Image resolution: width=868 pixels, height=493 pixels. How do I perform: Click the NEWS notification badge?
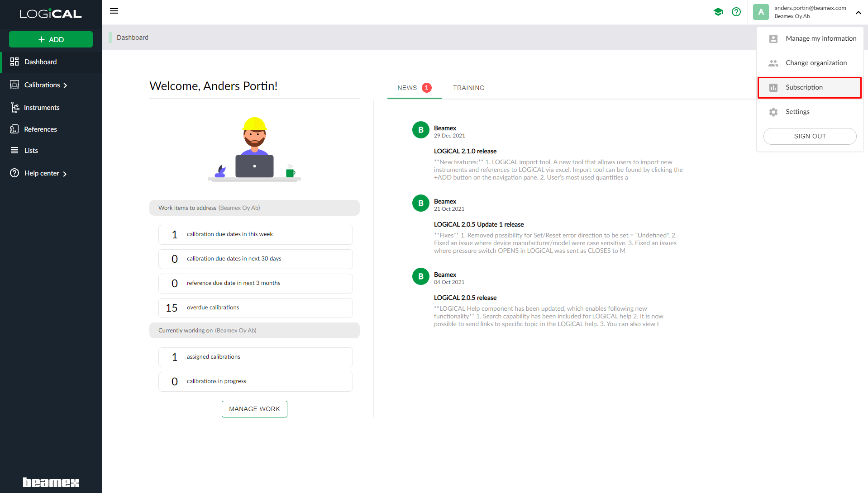(426, 88)
